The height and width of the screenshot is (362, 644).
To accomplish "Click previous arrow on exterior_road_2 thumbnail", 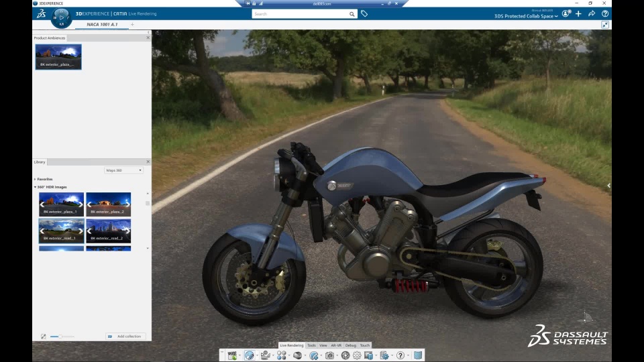I will tap(89, 231).
